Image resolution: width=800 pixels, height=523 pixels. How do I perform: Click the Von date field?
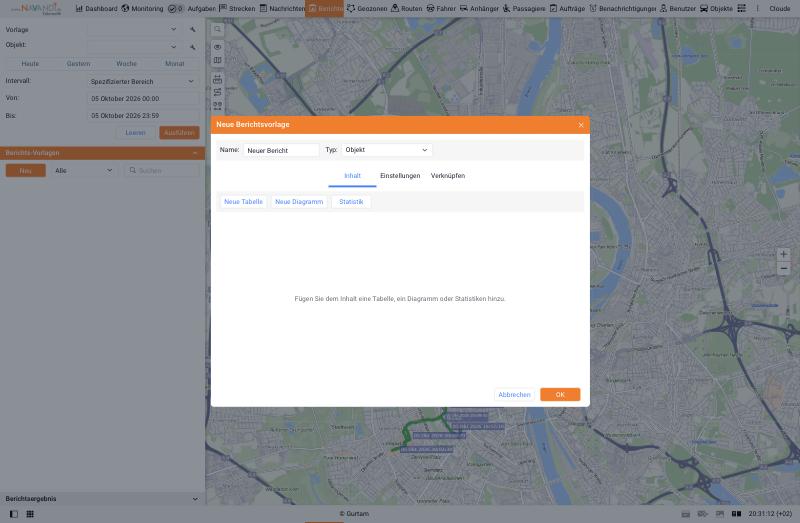(x=143, y=98)
